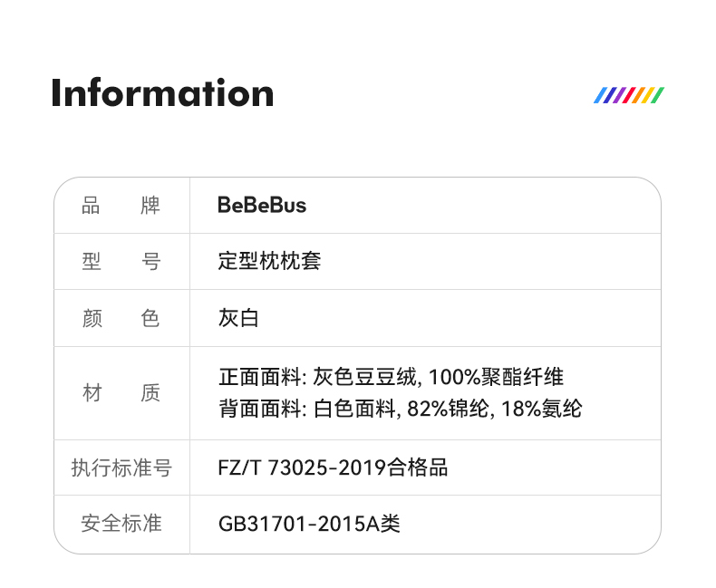This screenshot has width=716, height=588.
Task: Click the green stripe in rainbow icon
Action: (x=659, y=95)
